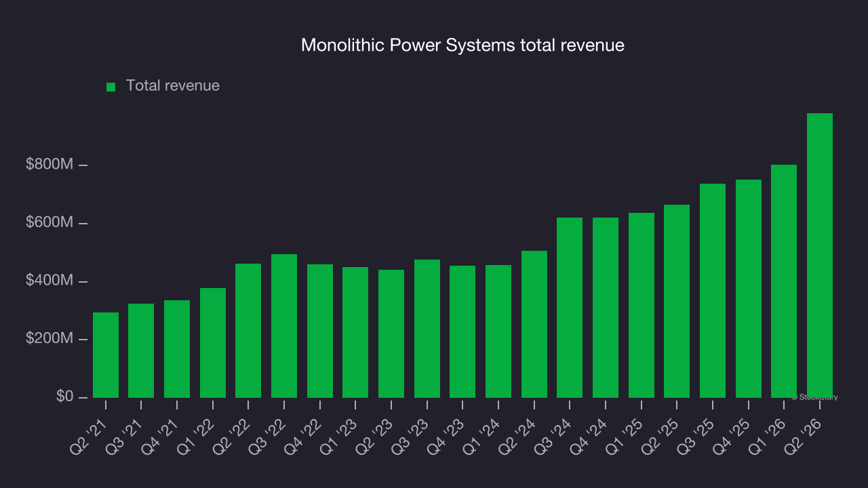Image resolution: width=868 pixels, height=488 pixels.
Task: Click the Q2 '21 revenue bar
Action: coord(106,355)
